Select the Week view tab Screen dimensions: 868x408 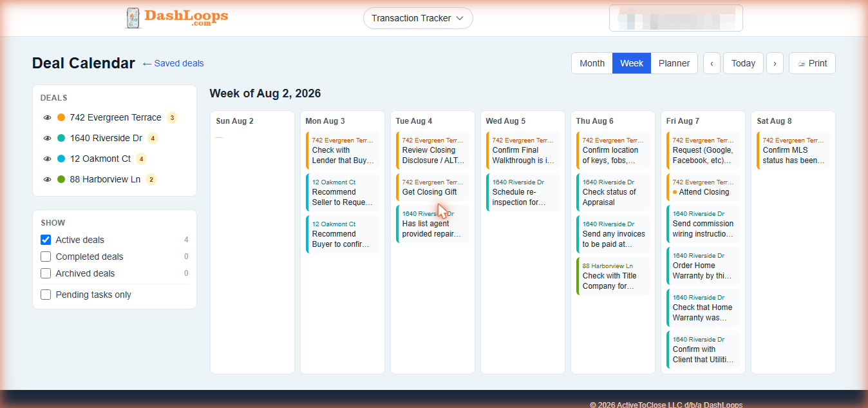coord(632,63)
